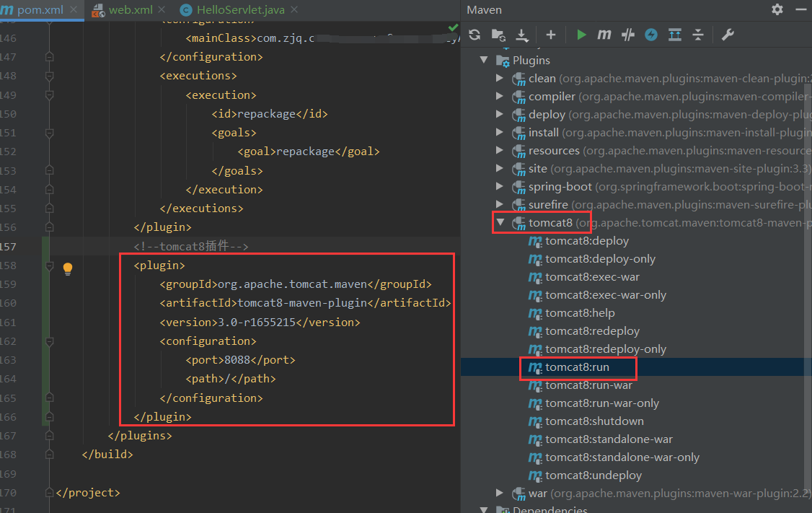Click Download Sources and Documentation icon
Screen dimensions: 812x513
point(522,35)
